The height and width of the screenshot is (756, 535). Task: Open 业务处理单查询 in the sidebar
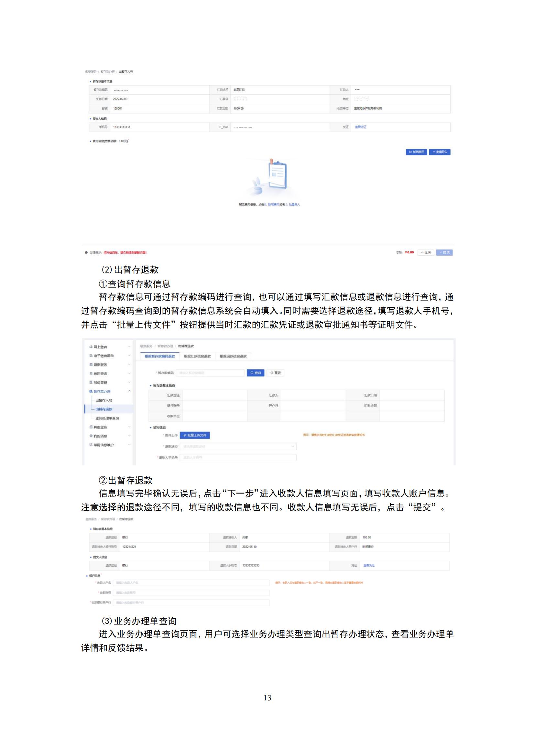pos(107,418)
